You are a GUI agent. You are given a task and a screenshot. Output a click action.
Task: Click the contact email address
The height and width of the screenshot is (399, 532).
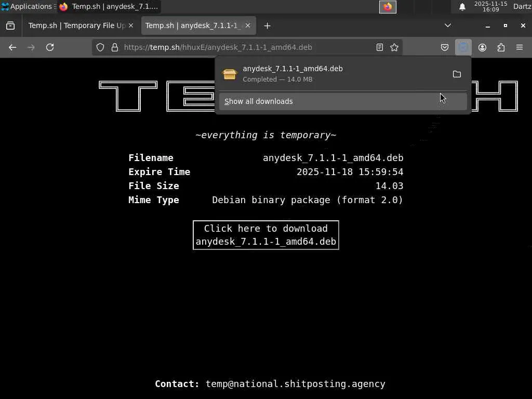point(296,384)
